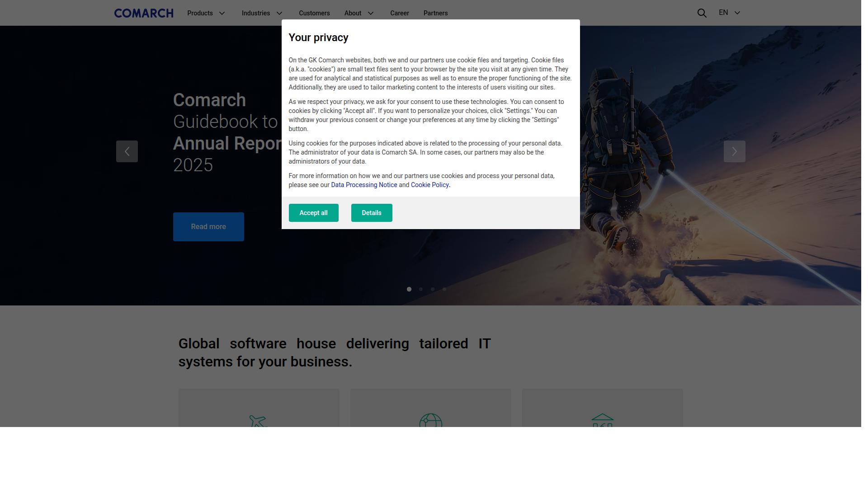Click the 'Annual Report' slide title
This screenshot has width=868, height=488.
coord(227,143)
